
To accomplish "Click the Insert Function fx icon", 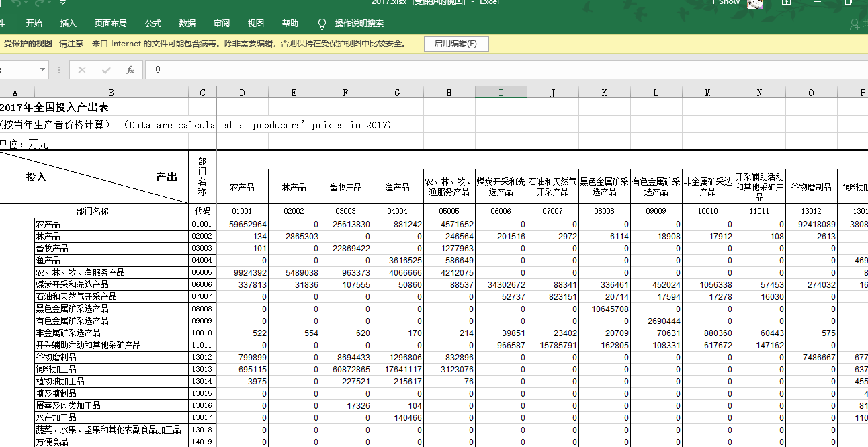I will tap(130, 70).
